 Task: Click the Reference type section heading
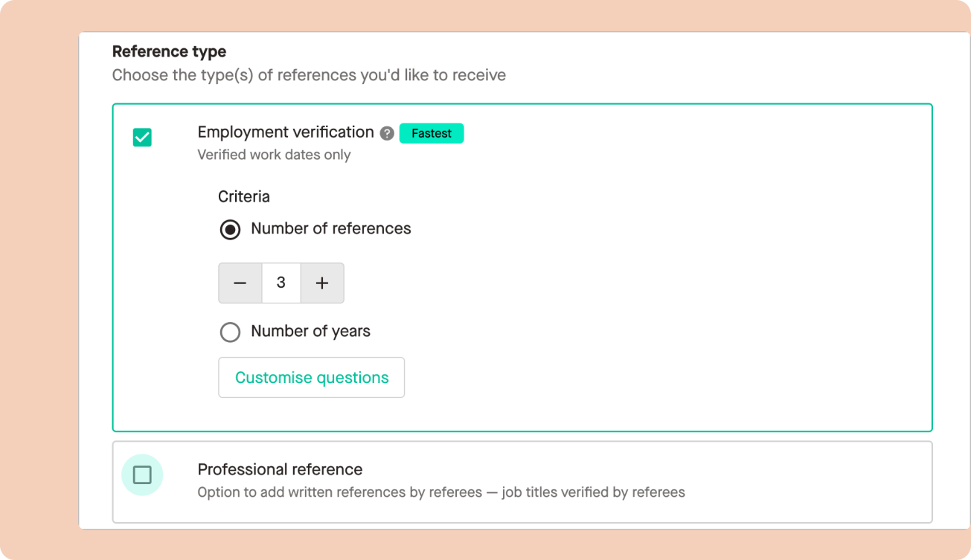170,52
